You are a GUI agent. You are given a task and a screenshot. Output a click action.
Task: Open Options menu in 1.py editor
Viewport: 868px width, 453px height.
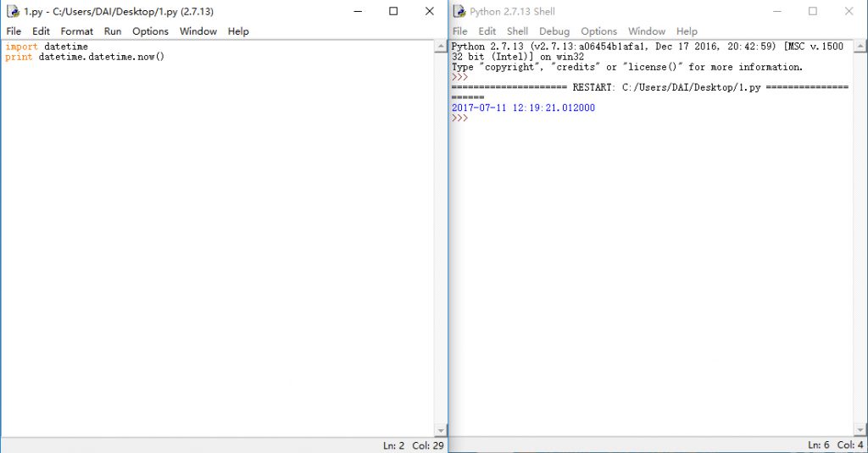pos(150,31)
